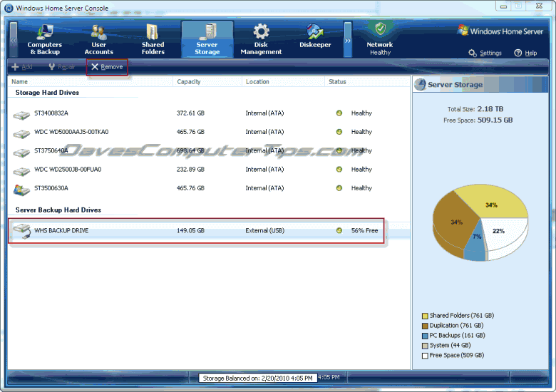Click System legend swatch

point(425,346)
